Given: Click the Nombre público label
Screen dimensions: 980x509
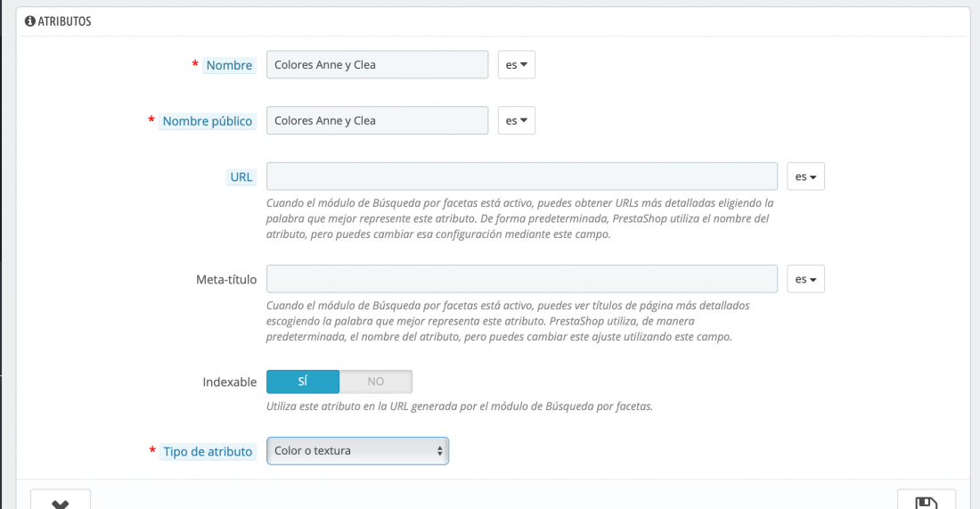Looking at the screenshot, I should (208, 120).
